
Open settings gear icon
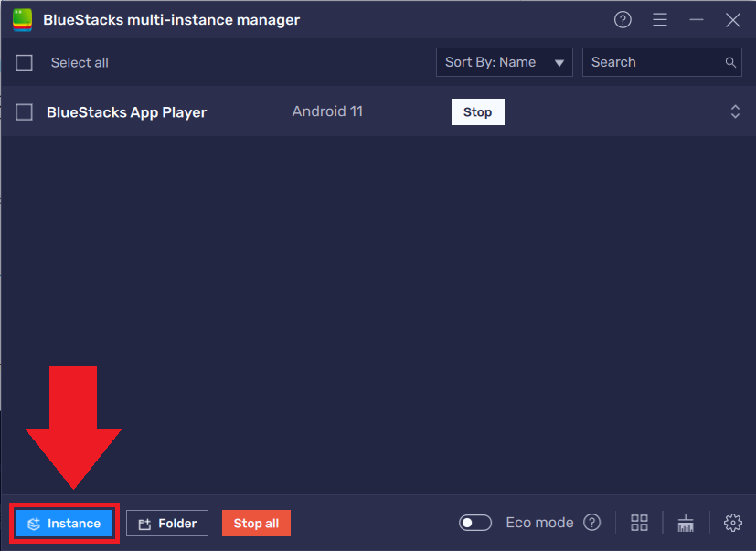pos(733,523)
